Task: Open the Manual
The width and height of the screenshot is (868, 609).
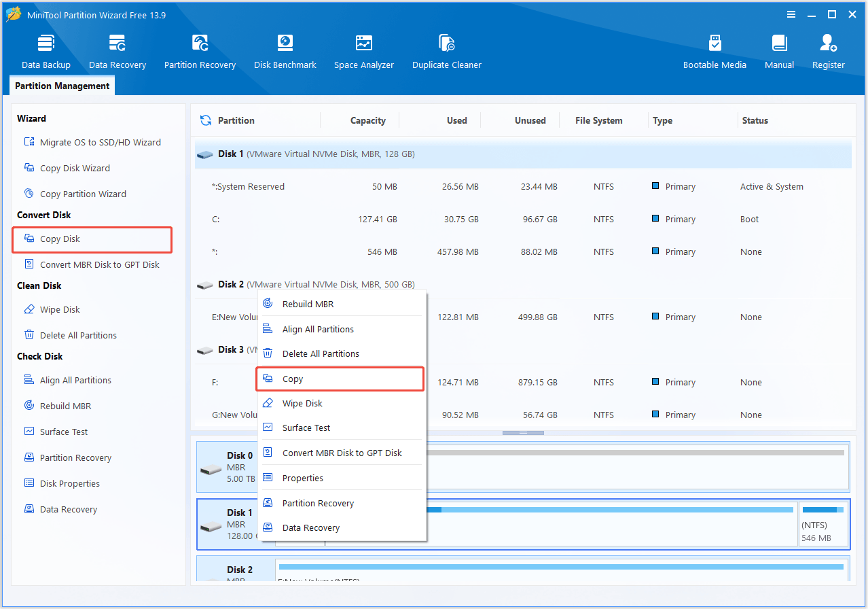Action: 780,52
